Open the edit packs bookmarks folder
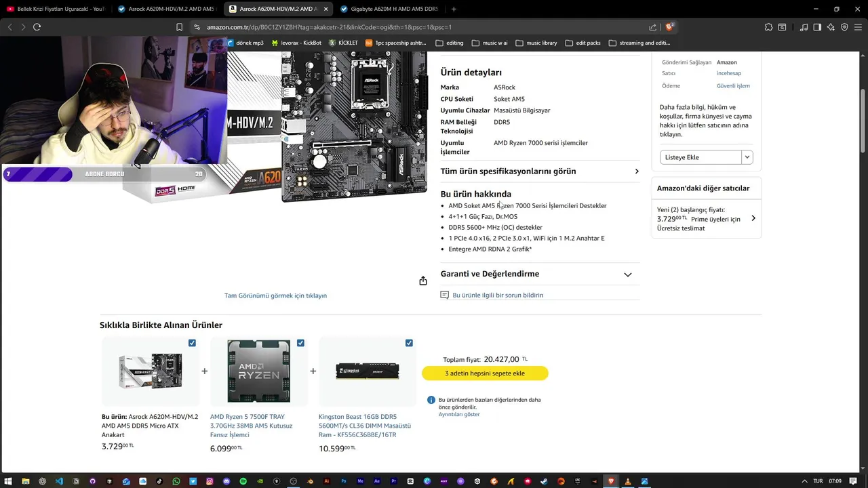This screenshot has height=488, width=868. click(583, 43)
